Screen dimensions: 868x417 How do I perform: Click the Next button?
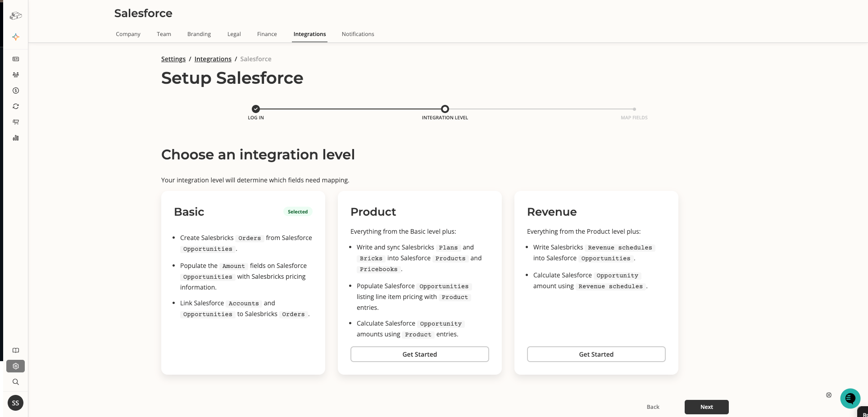[707, 407]
